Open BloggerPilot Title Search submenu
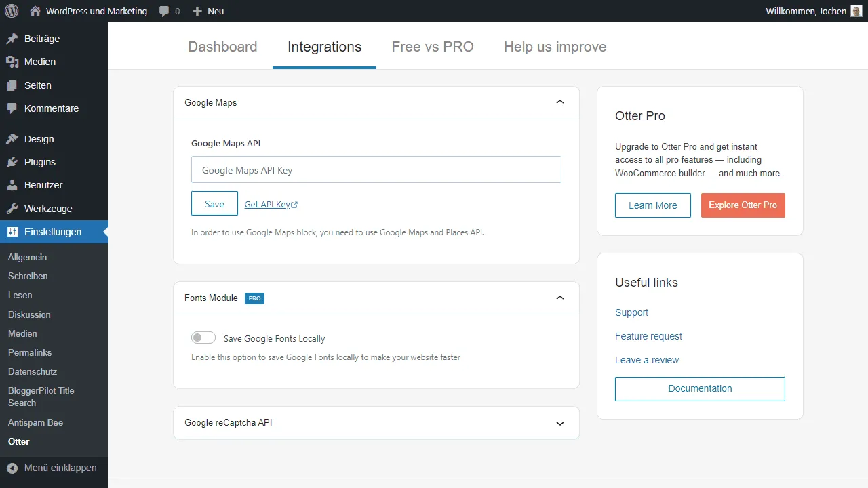 41,396
